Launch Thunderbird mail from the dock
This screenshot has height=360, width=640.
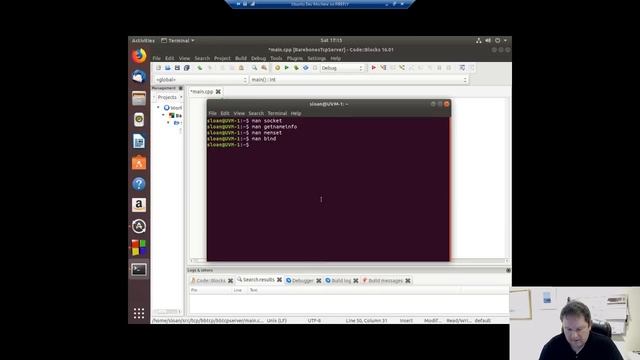point(139,76)
